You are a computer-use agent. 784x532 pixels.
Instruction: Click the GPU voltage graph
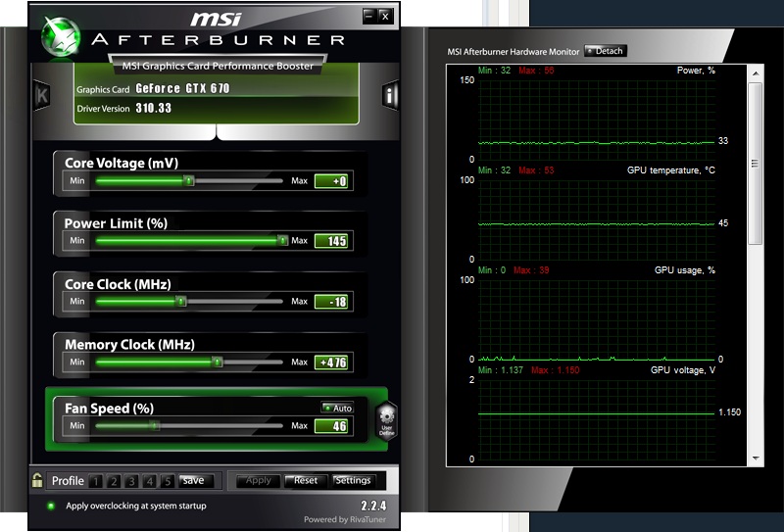point(597,419)
